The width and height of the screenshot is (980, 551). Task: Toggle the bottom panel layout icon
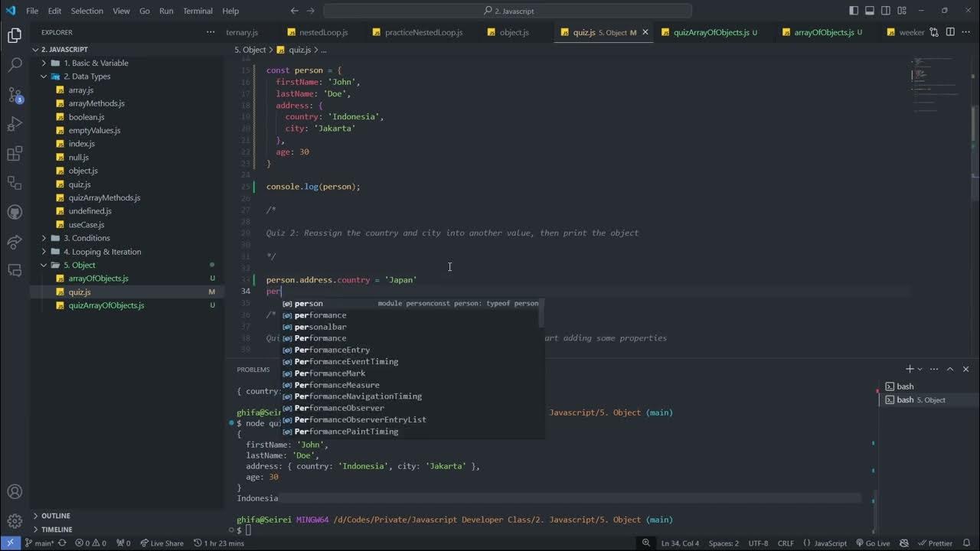pyautogui.click(x=871, y=11)
